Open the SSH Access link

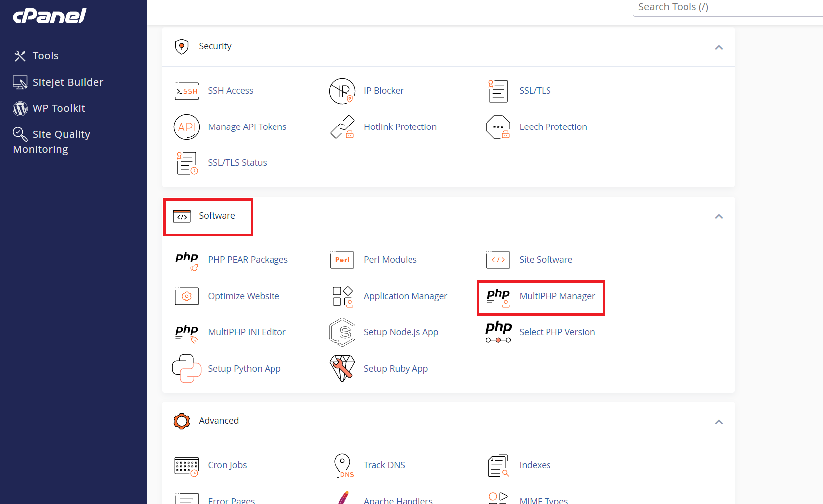[x=231, y=91]
